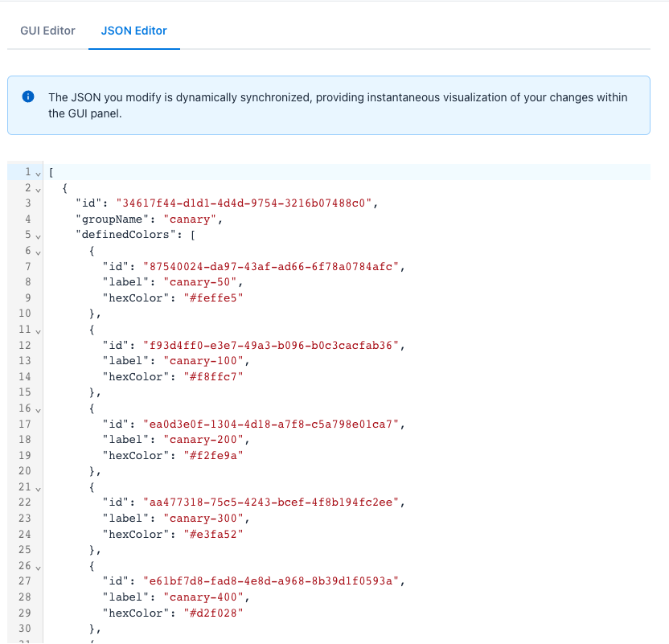
Task: Fold the canary-100 object at line 11
Action: 38,331
